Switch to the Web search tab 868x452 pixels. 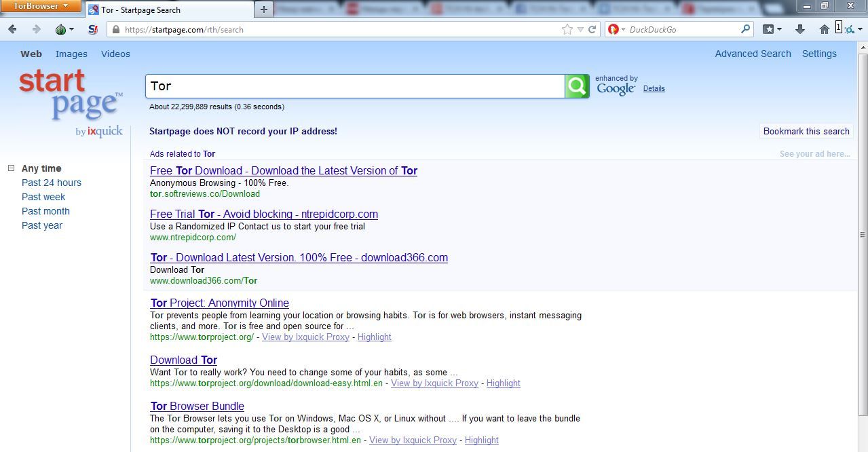click(31, 54)
